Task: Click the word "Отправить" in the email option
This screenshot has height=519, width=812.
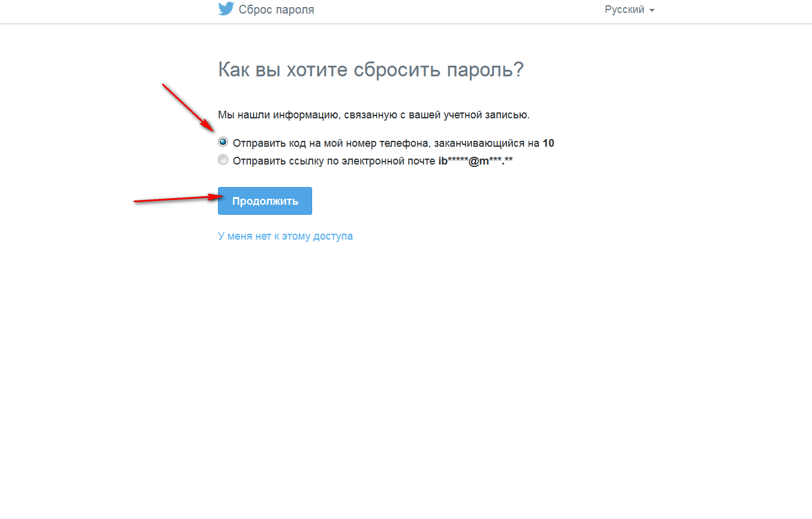Action: (x=257, y=160)
